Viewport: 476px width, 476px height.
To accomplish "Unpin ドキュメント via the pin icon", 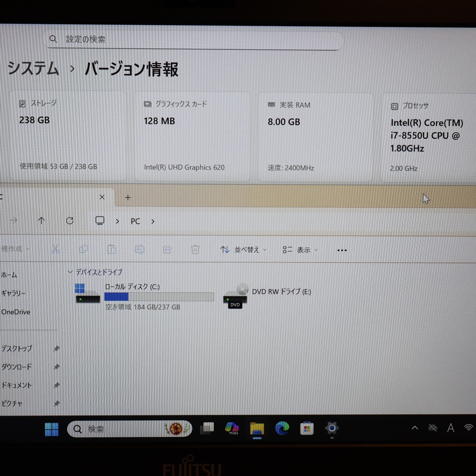I will 56,385.
